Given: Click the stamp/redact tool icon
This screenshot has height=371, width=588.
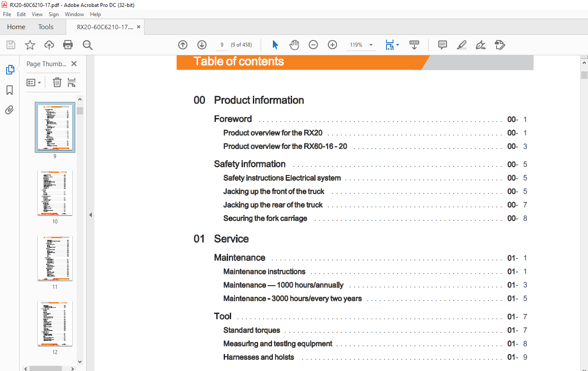Looking at the screenshot, I should [500, 45].
